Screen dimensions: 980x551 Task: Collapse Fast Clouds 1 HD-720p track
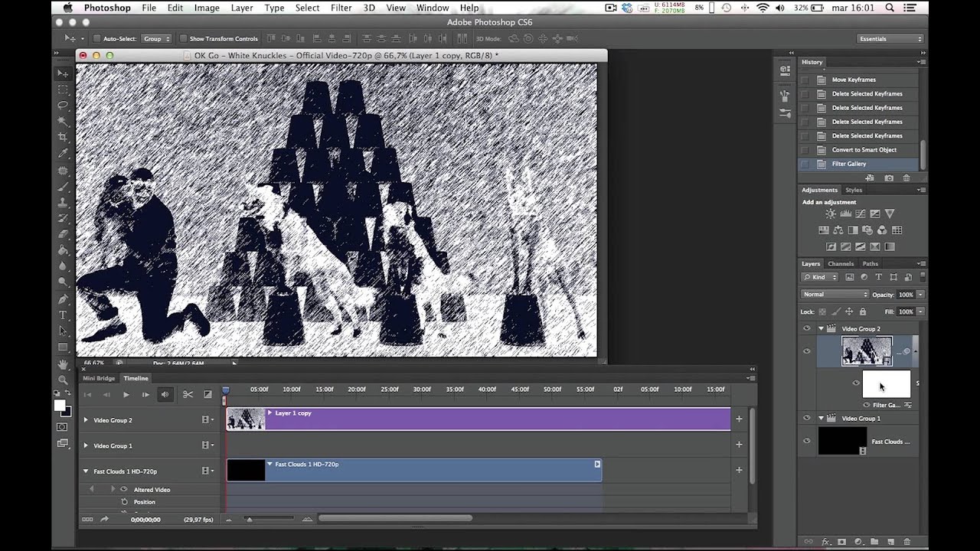coord(86,471)
